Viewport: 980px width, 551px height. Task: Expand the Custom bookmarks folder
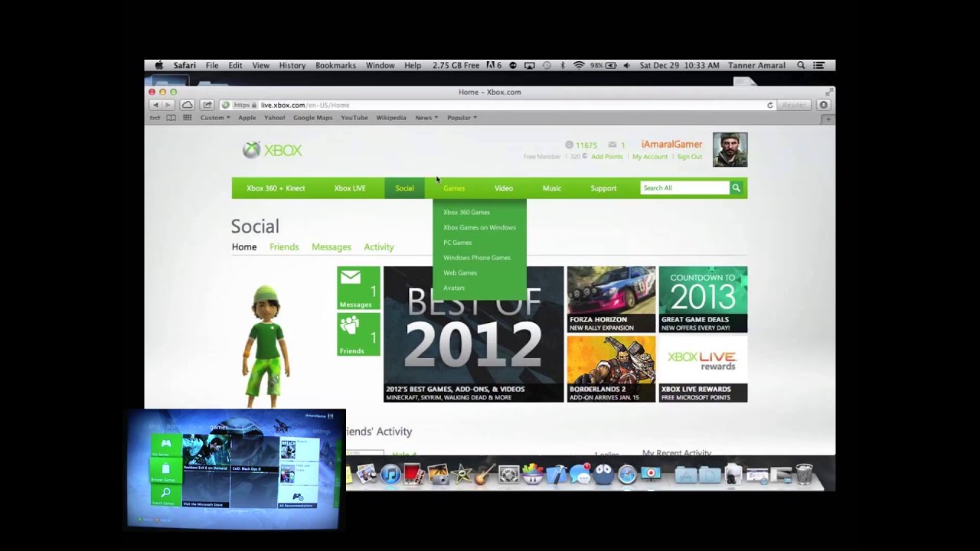coord(215,118)
